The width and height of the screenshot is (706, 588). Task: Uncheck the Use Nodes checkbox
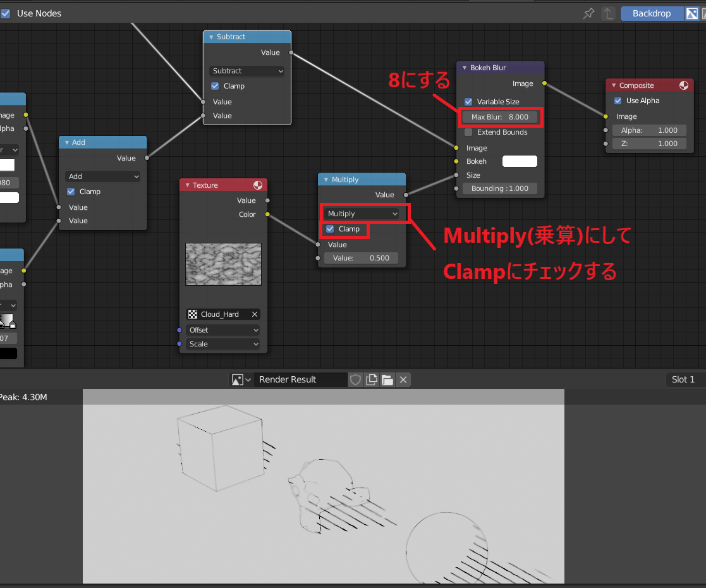tap(6, 13)
